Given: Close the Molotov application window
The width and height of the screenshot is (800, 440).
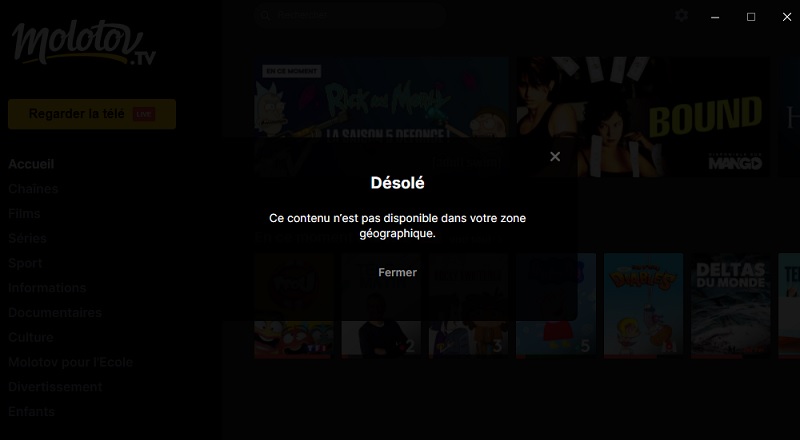Looking at the screenshot, I should click(x=787, y=17).
